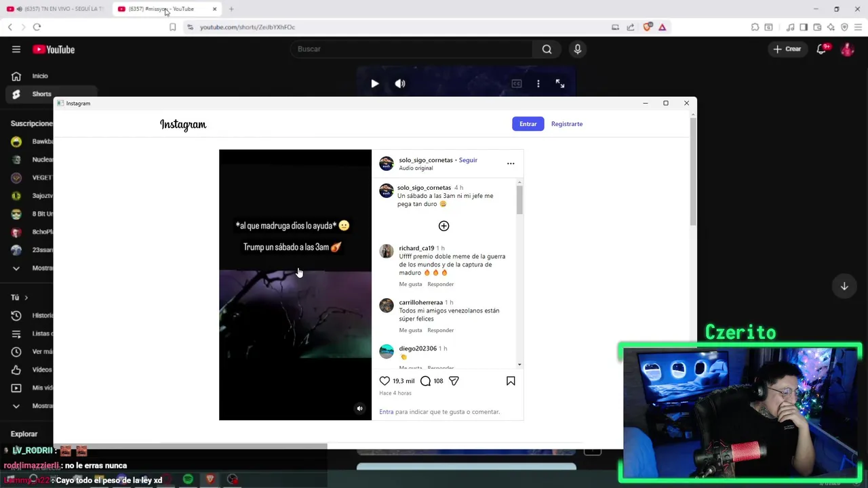Click the Instagram window vertical scrollbar
The image size is (868, 488).
coord(692,171)
